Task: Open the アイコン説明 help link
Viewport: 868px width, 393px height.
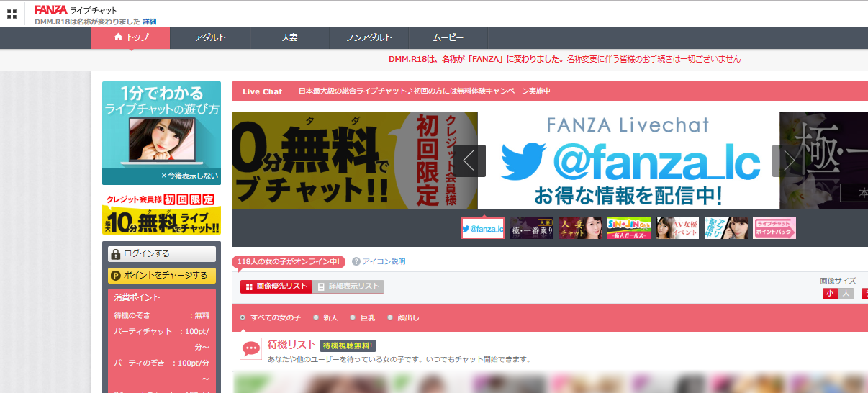Action: (384, 262)
